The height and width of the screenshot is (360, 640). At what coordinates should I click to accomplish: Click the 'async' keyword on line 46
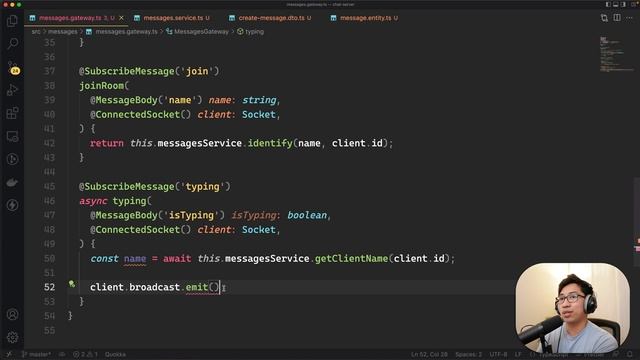[x=93, y=201]
